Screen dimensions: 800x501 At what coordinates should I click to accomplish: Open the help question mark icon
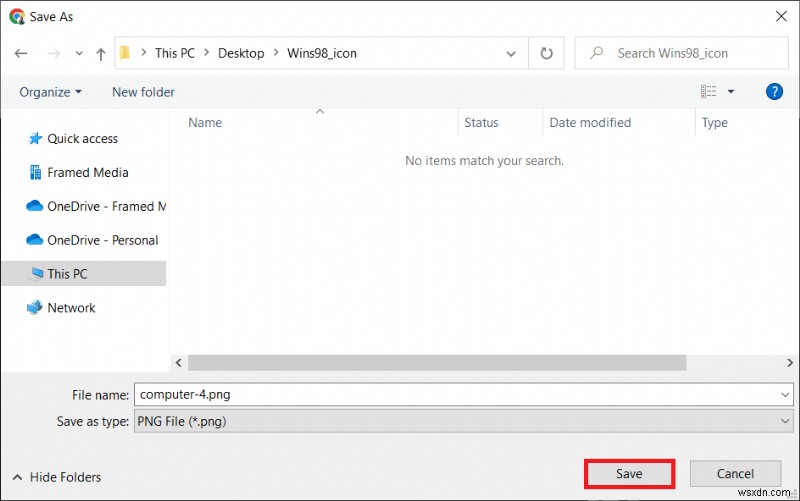click(774, 92)
